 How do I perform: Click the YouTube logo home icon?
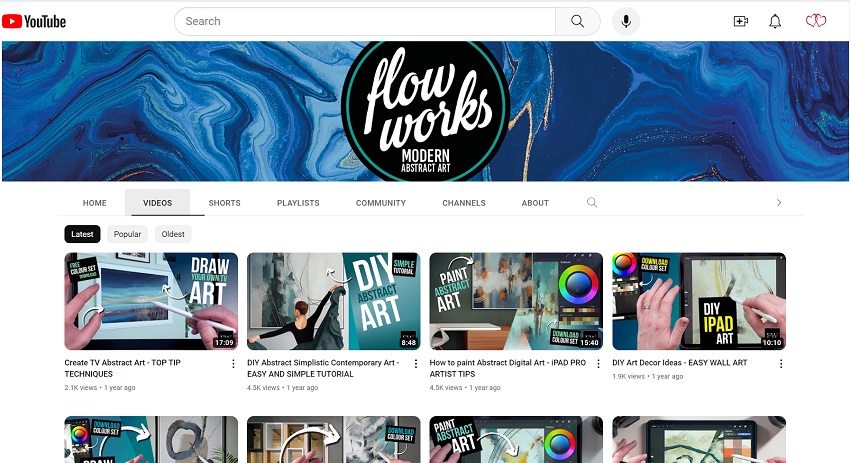tap(34, 21)
